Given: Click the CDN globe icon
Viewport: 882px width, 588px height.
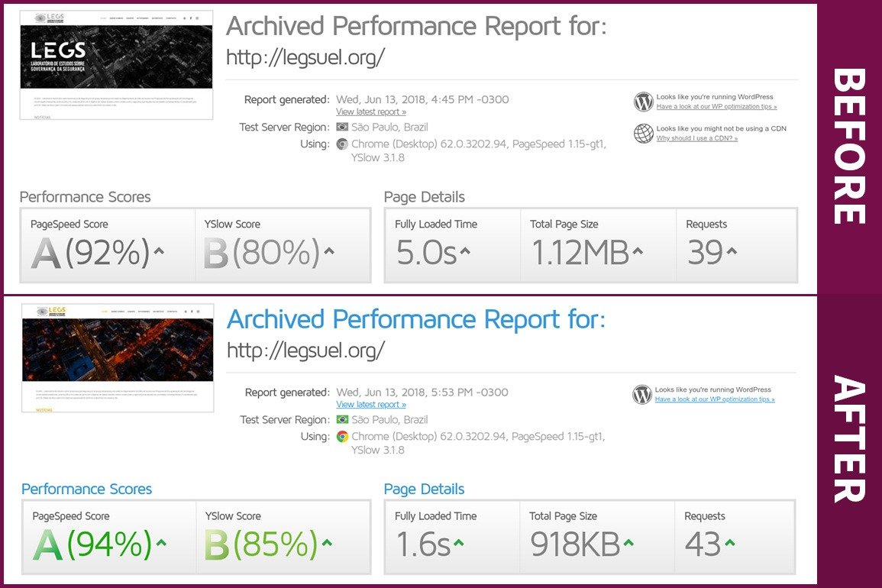Looking at the screenshot, I should pos(644,134).
